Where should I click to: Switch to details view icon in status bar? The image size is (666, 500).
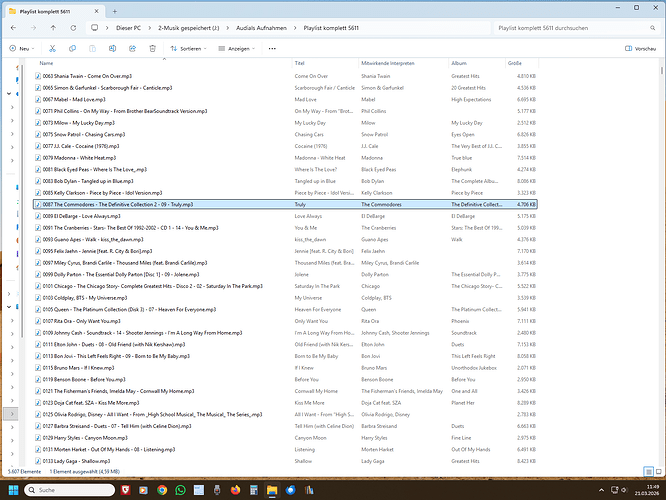pyautogui.click(x=649, y=472)
